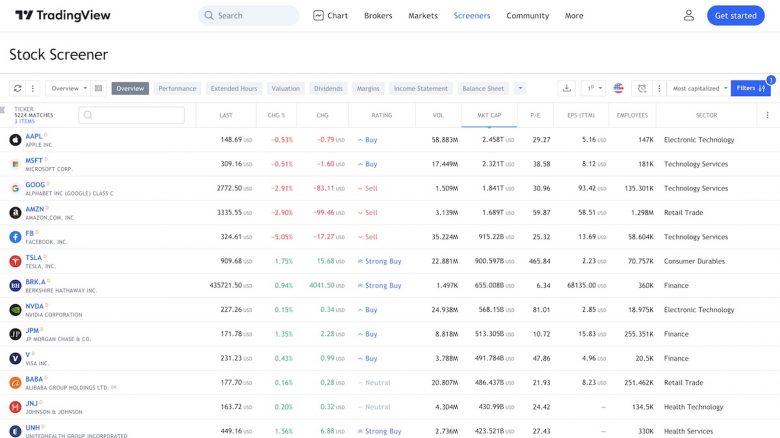Open the time interval 1D dropdown
Image resolution: width=780 pixels, height=438 pixels.
593,88
